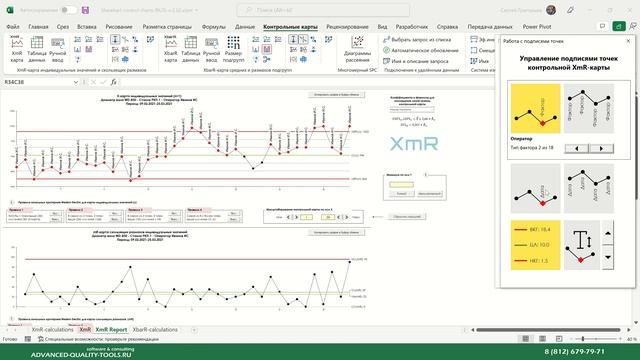Screen dimensions: 640x360
Task: Switch to the Power Pivot tab
Action: 537,27
